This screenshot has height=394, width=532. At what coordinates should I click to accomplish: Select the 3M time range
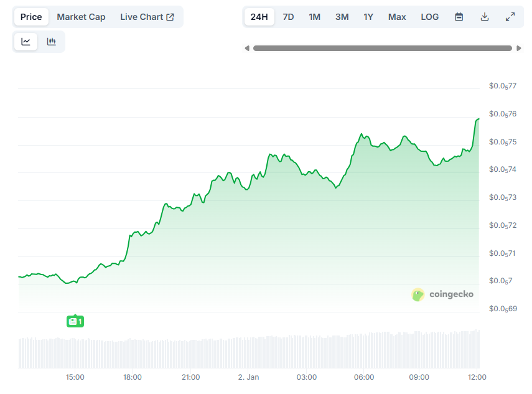coord(342,17)
